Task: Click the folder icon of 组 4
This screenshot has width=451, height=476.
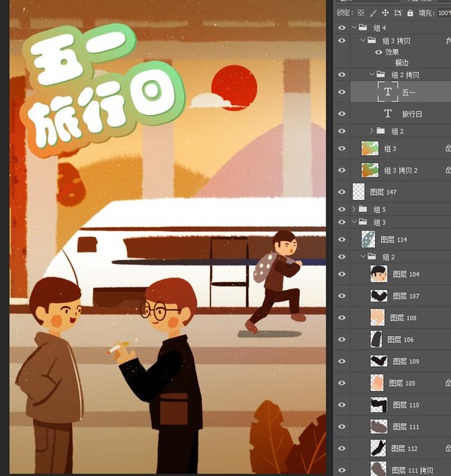Action: 363,27
